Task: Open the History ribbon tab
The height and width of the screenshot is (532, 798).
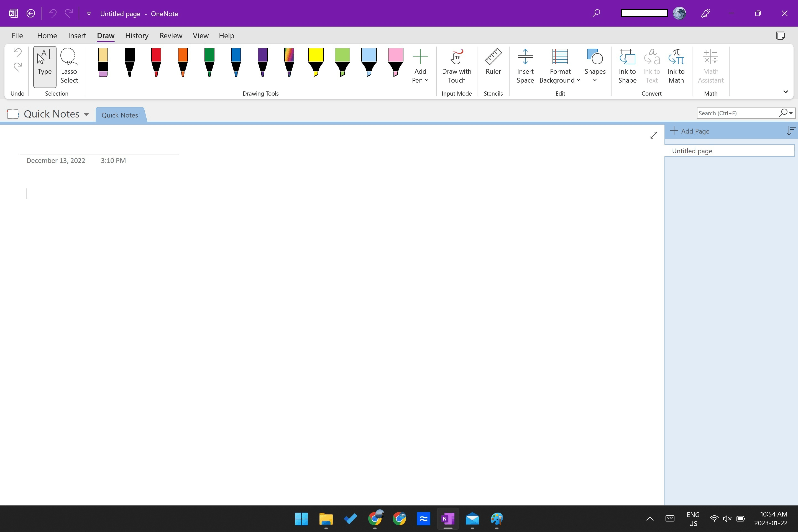Action: (136, 35)
